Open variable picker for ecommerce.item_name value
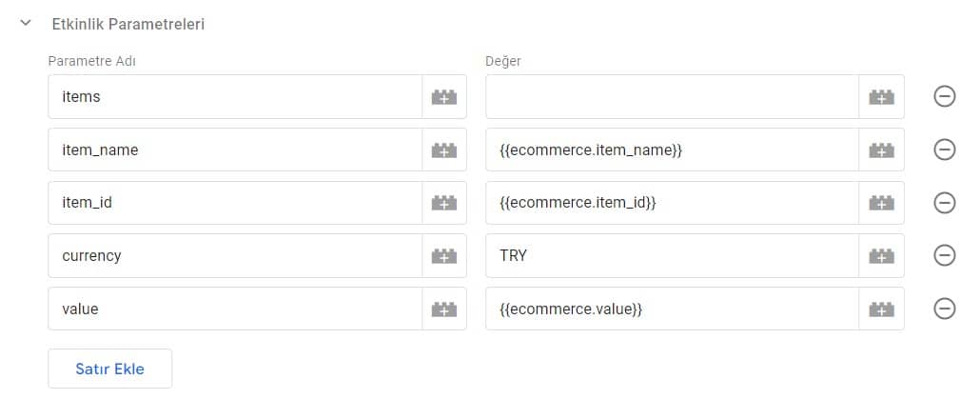 click(881, 150)
